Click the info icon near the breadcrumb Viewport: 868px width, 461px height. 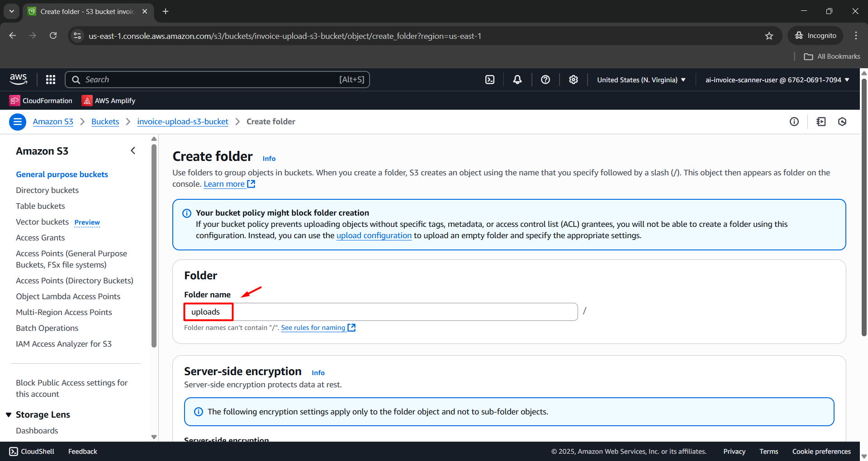(794, 122)
